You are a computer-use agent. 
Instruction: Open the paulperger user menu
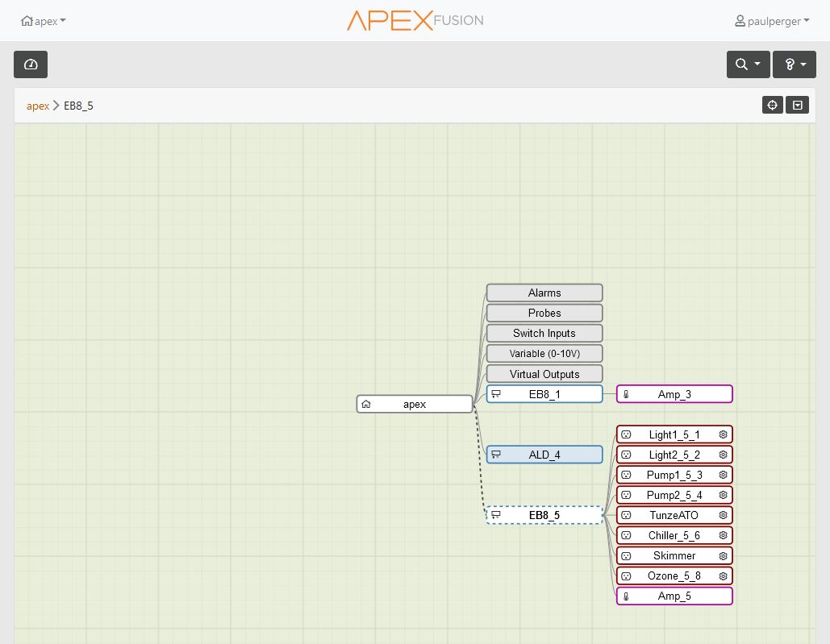pyautogui.click(x=772, y=21)
